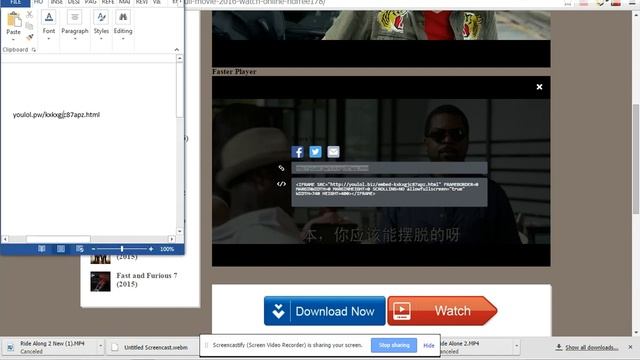Open Ride Along 2 New (1).MP4 download
640x360 pixels.
(52, 347)
